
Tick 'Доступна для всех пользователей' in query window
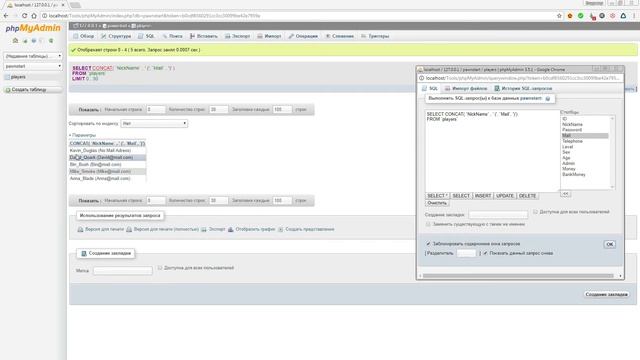point(536,212)
